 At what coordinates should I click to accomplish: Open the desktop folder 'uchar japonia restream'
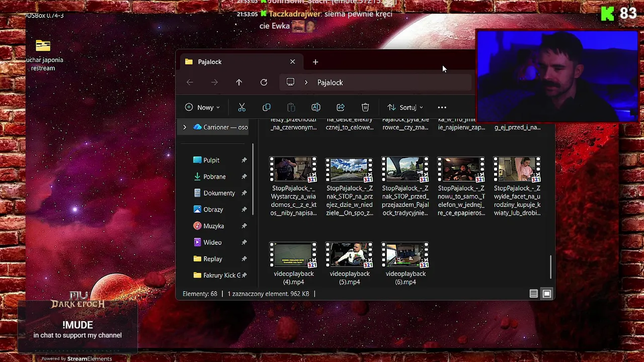[43, 54]
